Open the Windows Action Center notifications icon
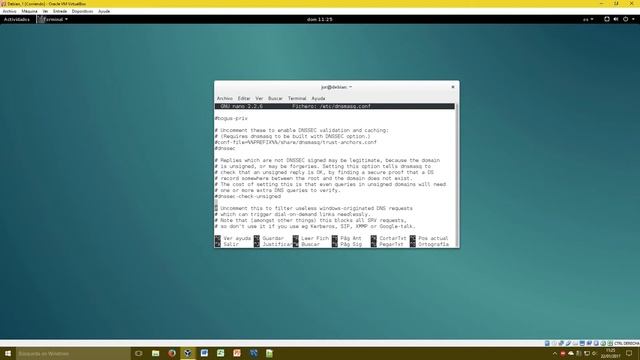Viewport: 640px width, 360px height. [x=629, y=353]
